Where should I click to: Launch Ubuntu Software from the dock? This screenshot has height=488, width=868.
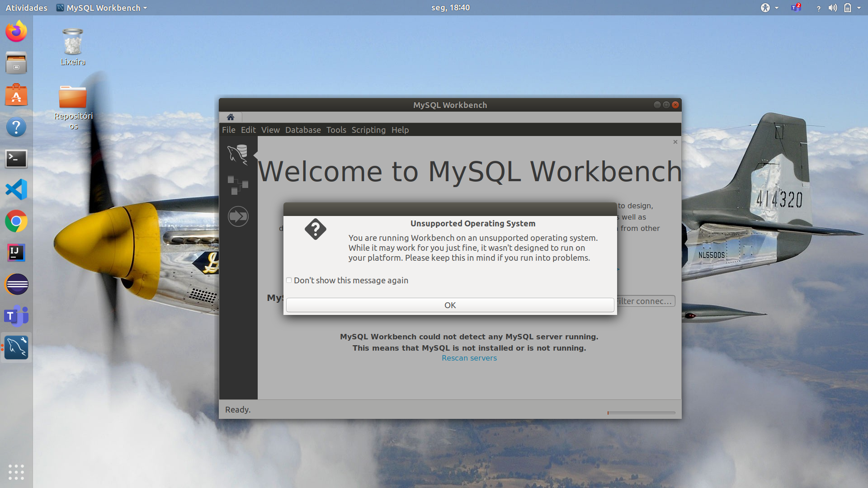[x=16, y=95]
